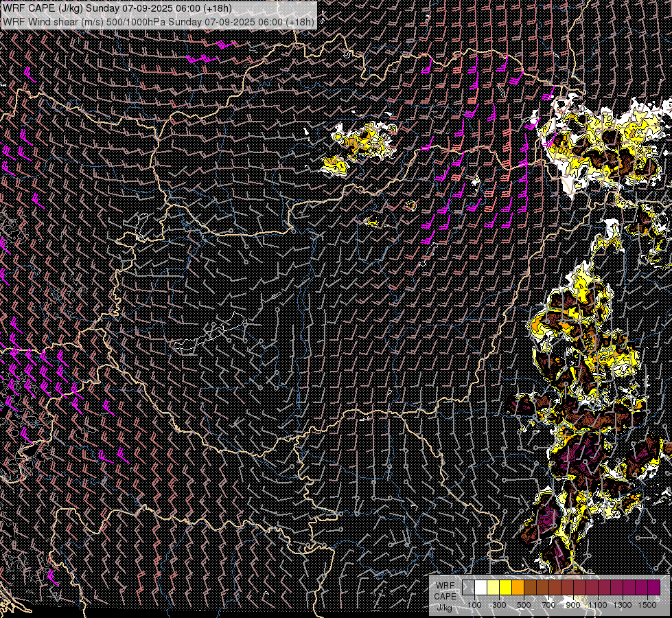Select the gray below-100 legend swatch
This screenshot has height=618, width=672.
468,587
